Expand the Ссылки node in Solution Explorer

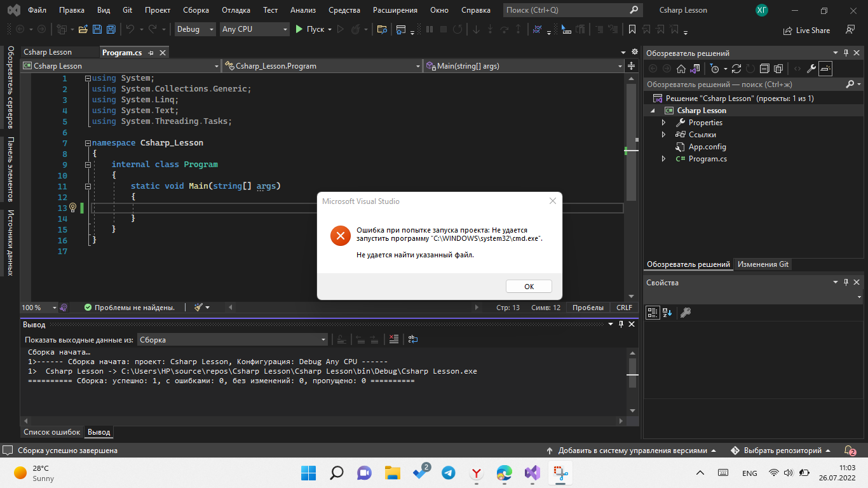[663, 135]
